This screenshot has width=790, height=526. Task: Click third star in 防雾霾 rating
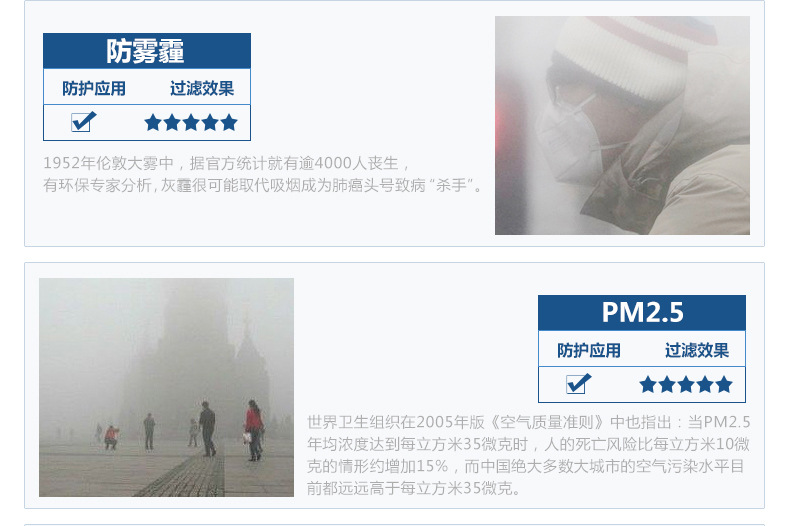191,122
